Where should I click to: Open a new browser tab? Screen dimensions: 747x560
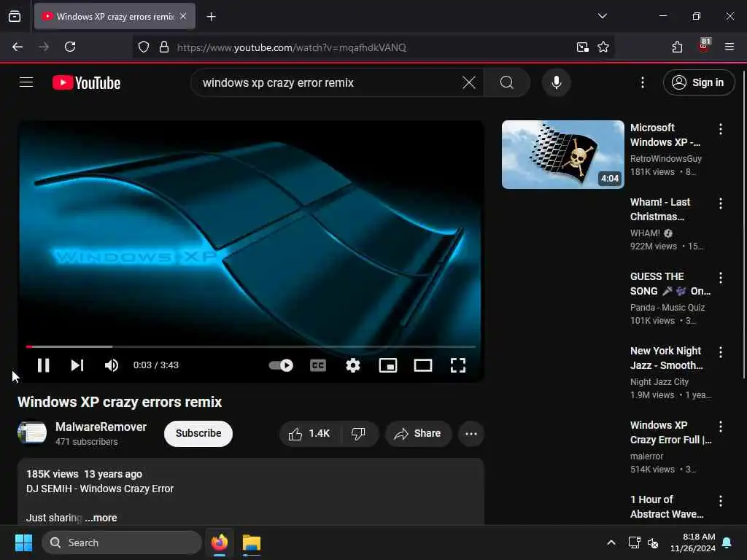(x=211, y=17)
